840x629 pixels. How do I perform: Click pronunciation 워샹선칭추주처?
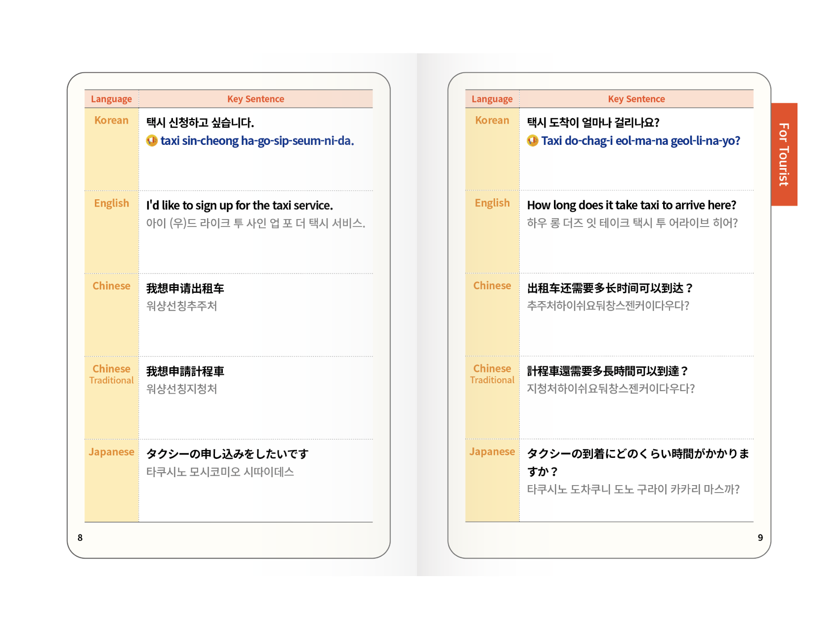coord(181,306)
